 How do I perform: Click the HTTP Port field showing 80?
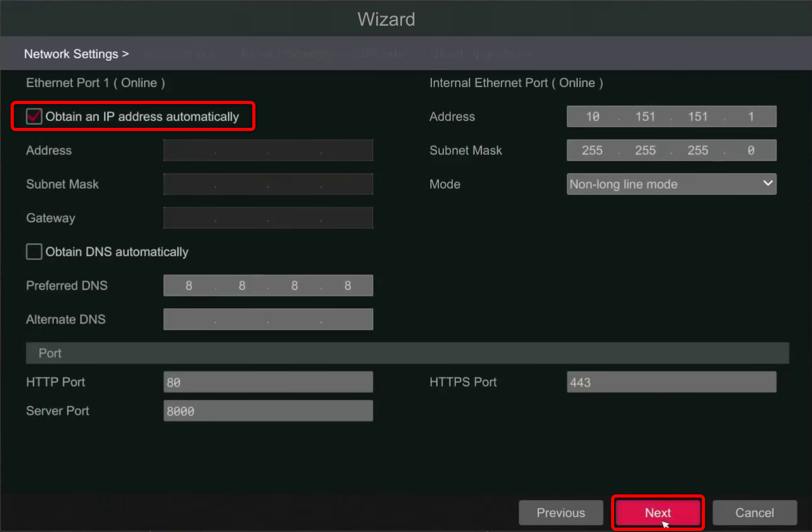tap(268, 382)
